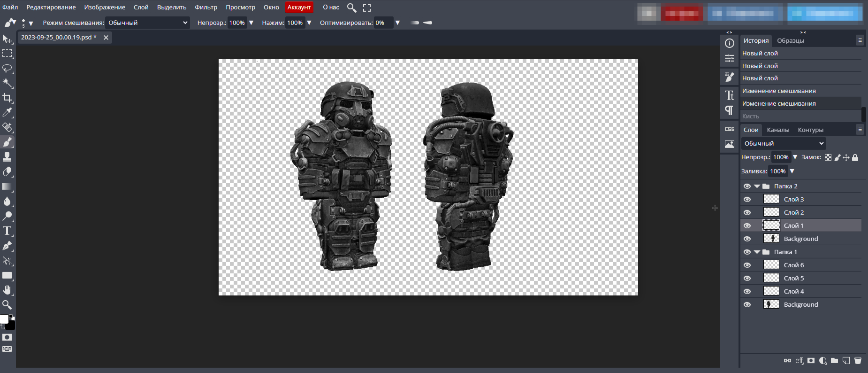Hide the Папка 2 folder

tap(747, 186)
